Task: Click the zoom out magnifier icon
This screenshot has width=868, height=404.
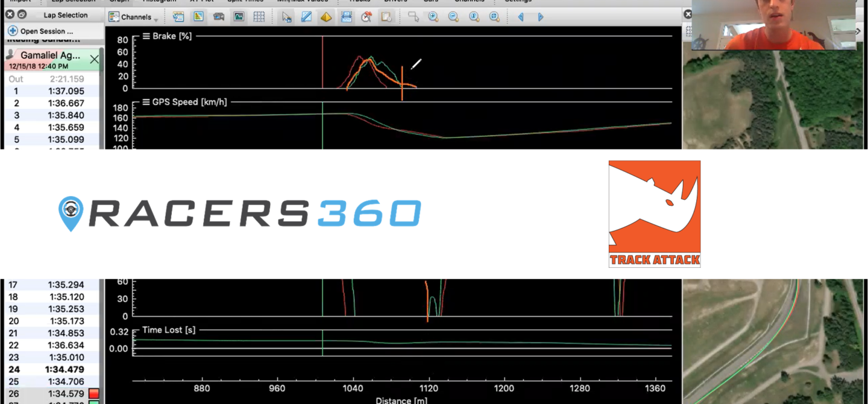Action: click(x=454, y=17)
